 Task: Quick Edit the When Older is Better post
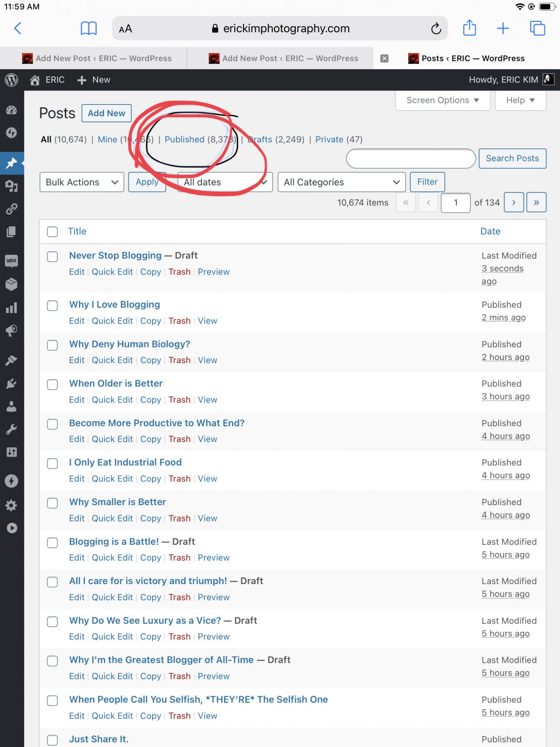tap(112, 400)
